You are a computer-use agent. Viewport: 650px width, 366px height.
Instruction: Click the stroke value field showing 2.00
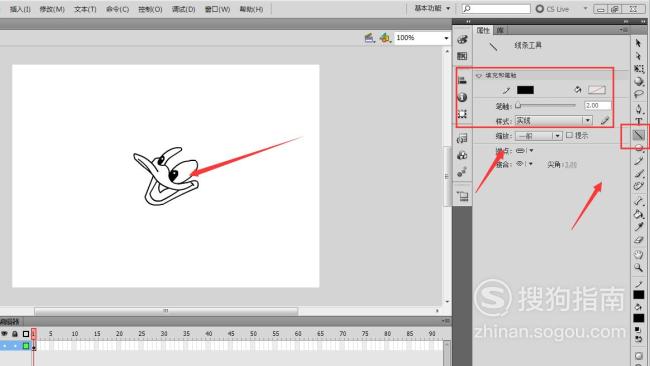(597, 106)
